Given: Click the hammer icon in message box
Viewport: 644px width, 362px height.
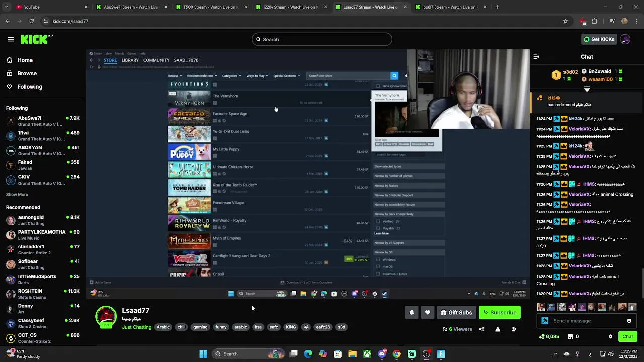Looking at the screenshot, I should pos(545,321).
